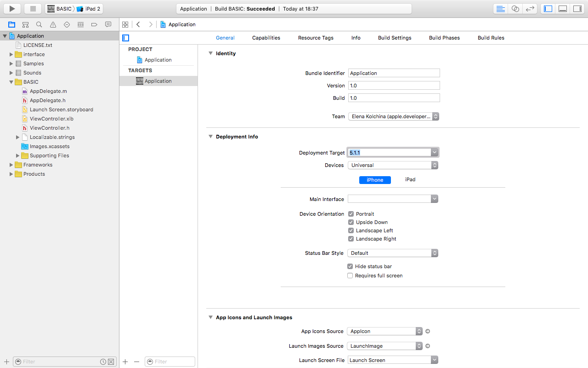The height and width of the screenshot is (368, 588).
Task: Open the Launch Screen File combo box
Action: coord(435,360)
